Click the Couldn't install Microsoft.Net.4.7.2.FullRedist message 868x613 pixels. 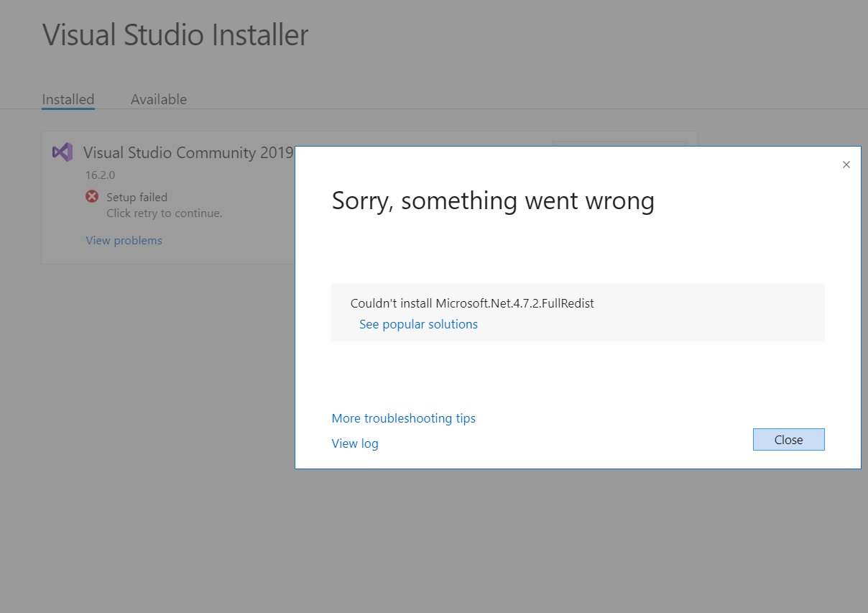472,303
